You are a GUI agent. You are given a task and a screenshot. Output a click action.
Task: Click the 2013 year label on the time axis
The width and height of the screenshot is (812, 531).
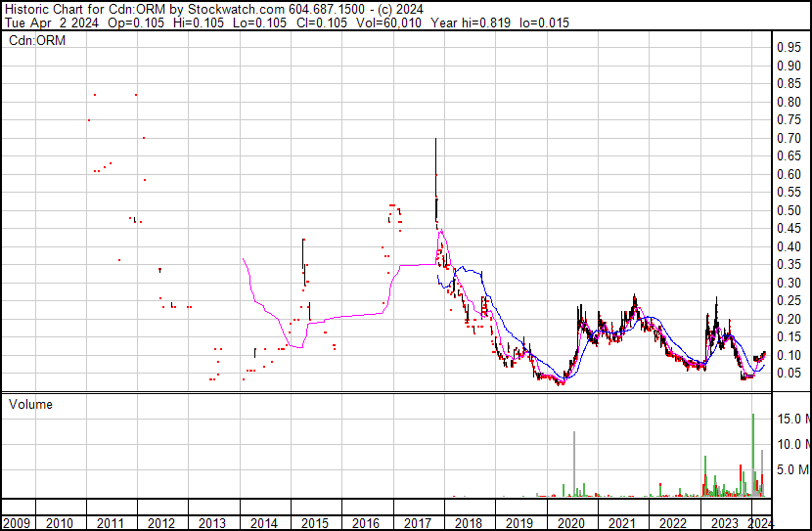pos(211,523)
